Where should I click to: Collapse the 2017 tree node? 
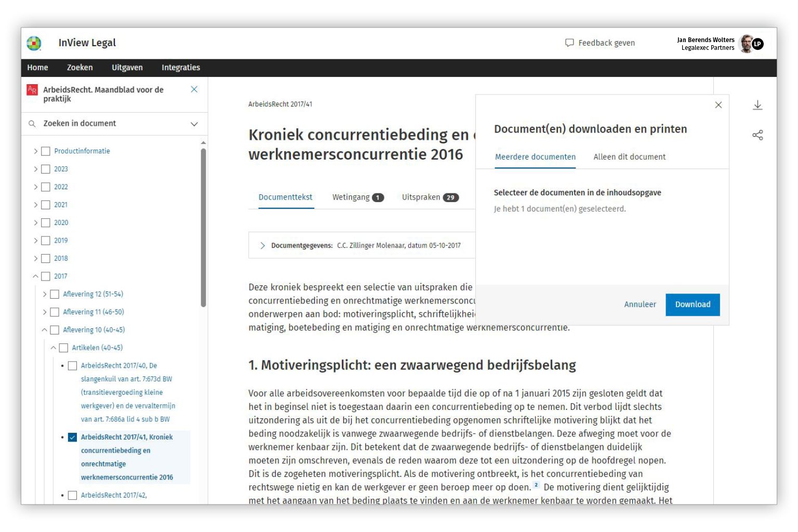click(35, 276)
